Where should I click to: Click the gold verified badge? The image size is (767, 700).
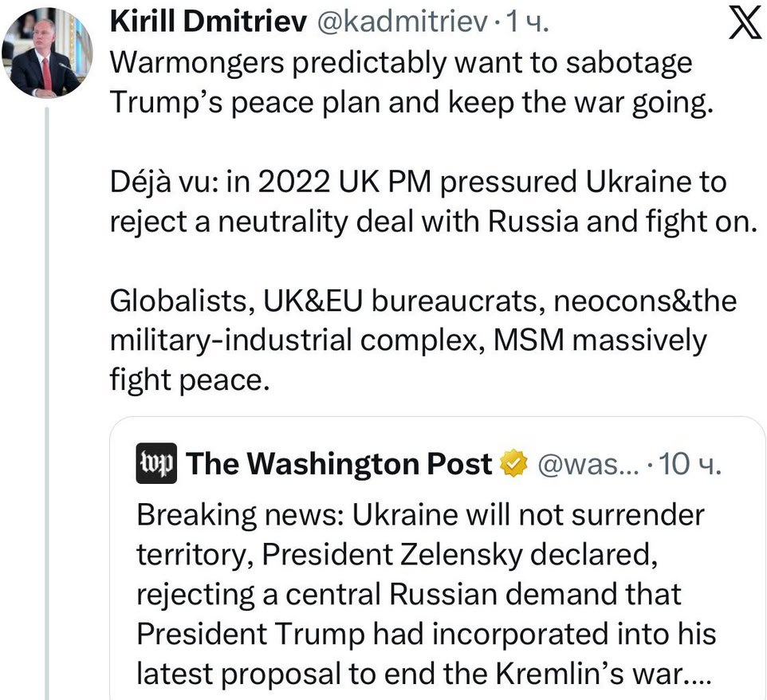point(513,464)
